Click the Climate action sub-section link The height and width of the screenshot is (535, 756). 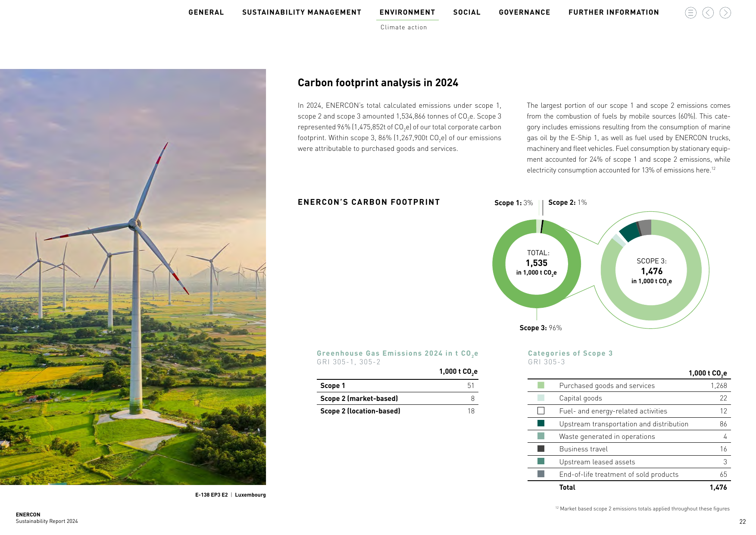[x=404, y=27]
